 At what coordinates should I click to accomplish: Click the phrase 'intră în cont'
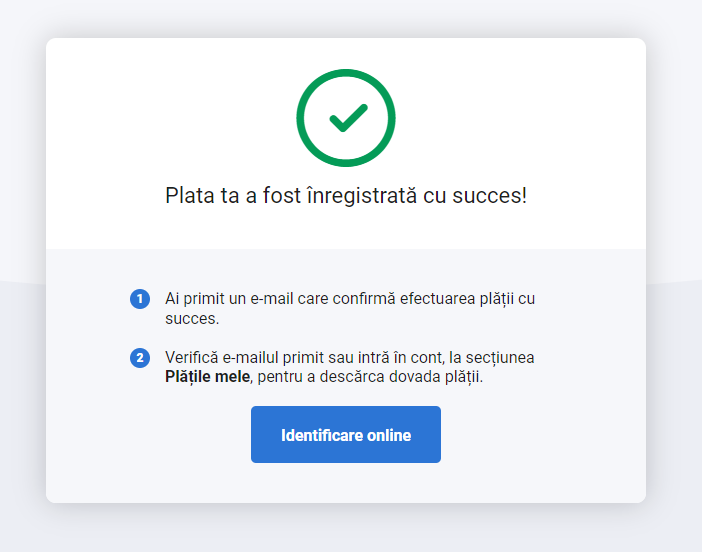pos(399,358)
